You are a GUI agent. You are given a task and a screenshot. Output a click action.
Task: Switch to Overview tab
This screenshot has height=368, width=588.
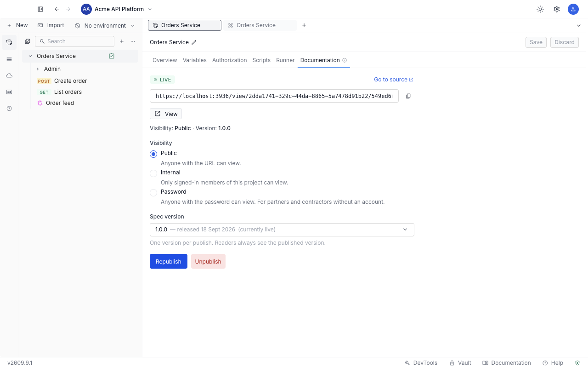(x=164, y=60)
